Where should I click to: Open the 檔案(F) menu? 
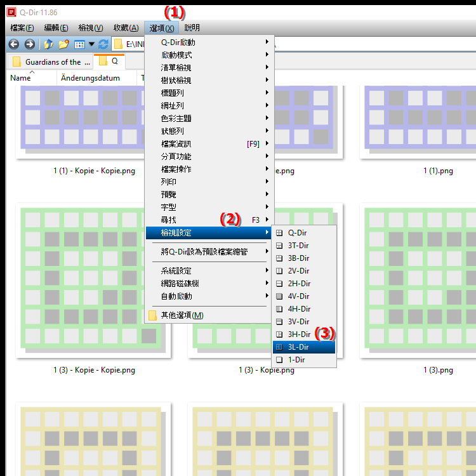[x=22, y=28]
